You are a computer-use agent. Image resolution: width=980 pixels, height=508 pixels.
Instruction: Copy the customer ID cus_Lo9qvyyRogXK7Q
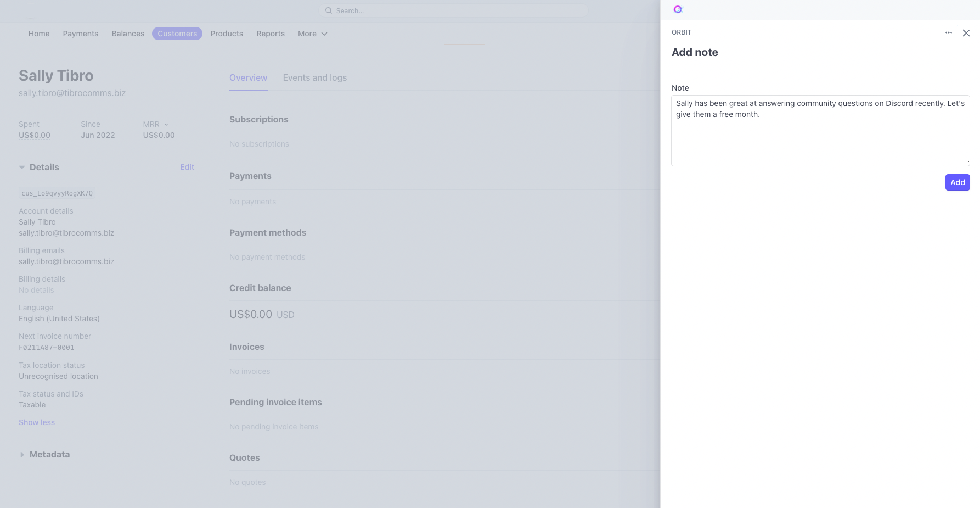(x=57, y=193)
